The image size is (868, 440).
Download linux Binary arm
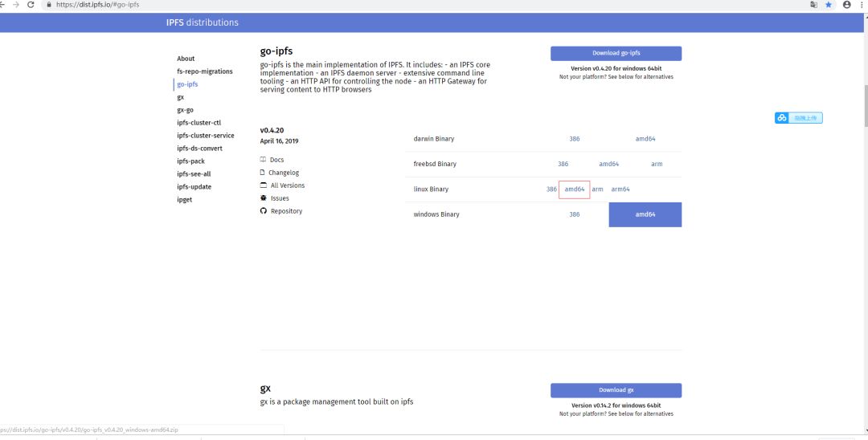[x=597, y=189]
